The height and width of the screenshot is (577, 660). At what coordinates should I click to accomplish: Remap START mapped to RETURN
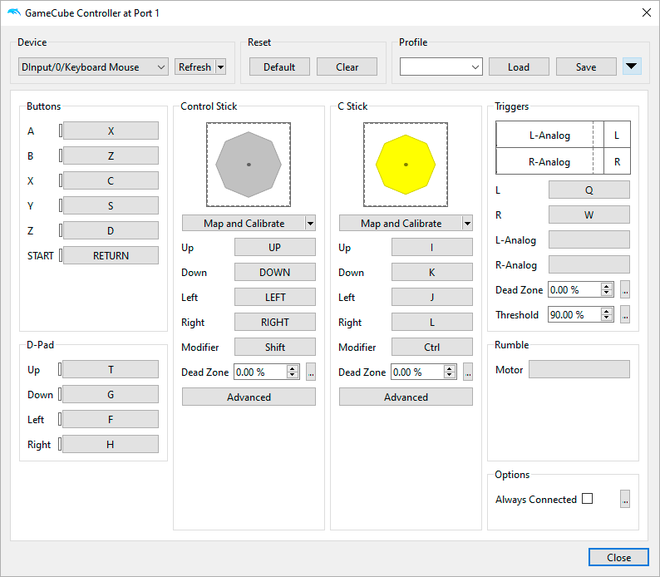[x=111, y=255]
